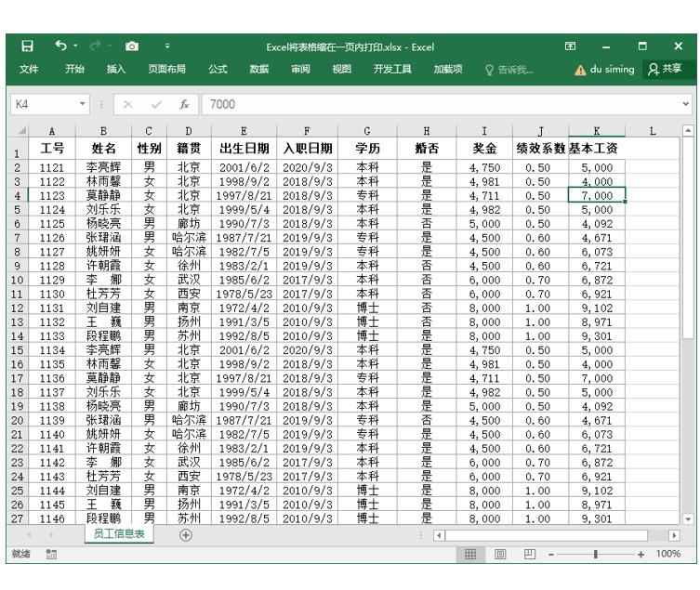Switch to Normal view icon
The image size is (700, 590).
pos(470,555)
